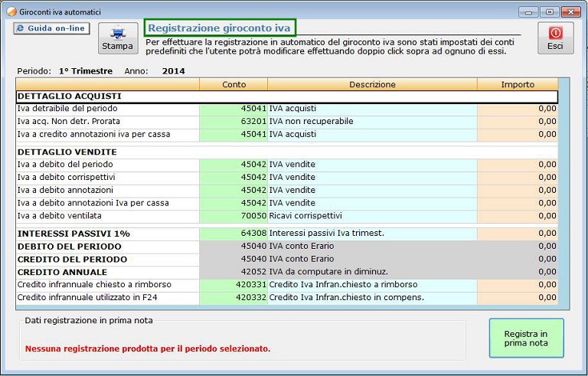This screenshot has width=588, height=376.
Task: Click Registra in prima nota
Action: pos(526,338)
